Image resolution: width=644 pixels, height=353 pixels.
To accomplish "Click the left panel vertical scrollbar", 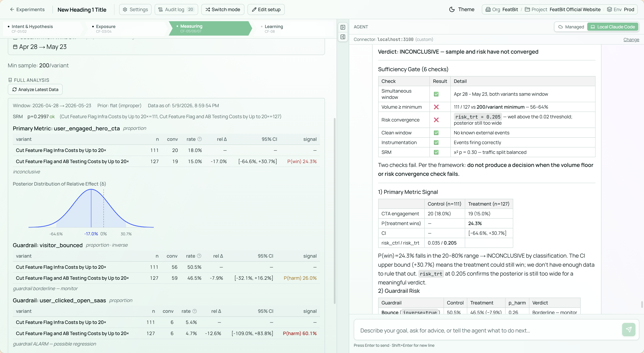I will [335, 211].
